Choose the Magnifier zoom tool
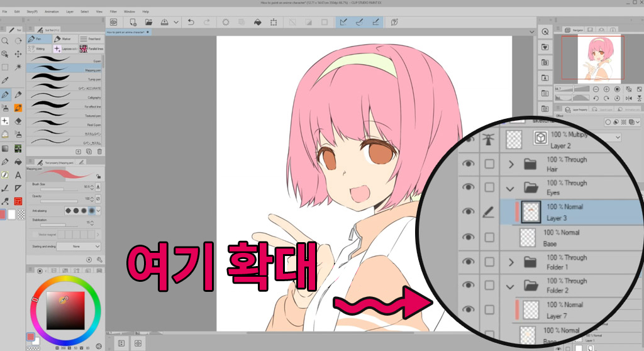Viewport: 644px width, 351px height. 5,41
